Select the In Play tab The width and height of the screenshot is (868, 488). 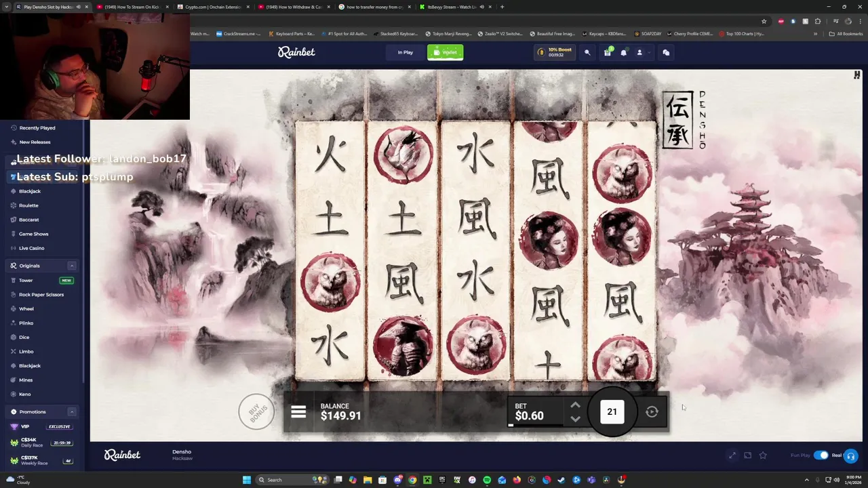[406, 52]
